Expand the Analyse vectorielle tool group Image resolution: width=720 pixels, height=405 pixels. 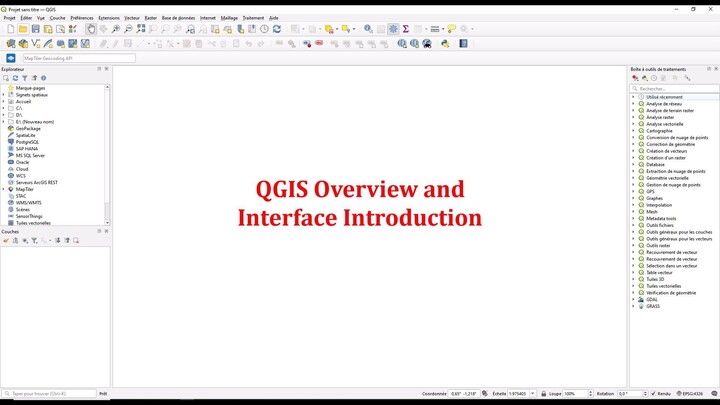pos(633,124)
